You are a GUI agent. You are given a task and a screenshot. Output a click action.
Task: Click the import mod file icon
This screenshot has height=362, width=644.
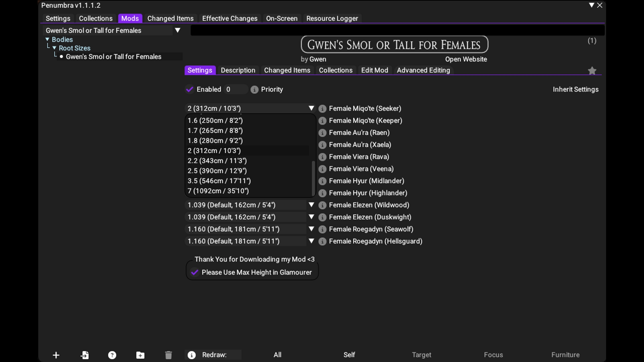point(85,355)
